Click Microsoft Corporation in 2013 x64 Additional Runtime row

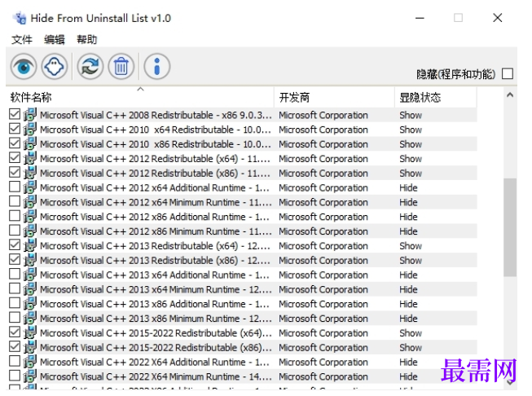coord(323,275)
